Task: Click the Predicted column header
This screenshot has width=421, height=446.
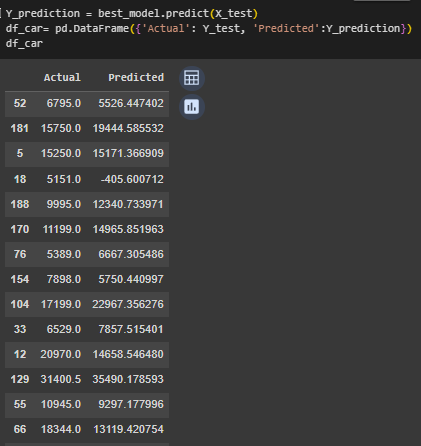Action: [136, 78]
